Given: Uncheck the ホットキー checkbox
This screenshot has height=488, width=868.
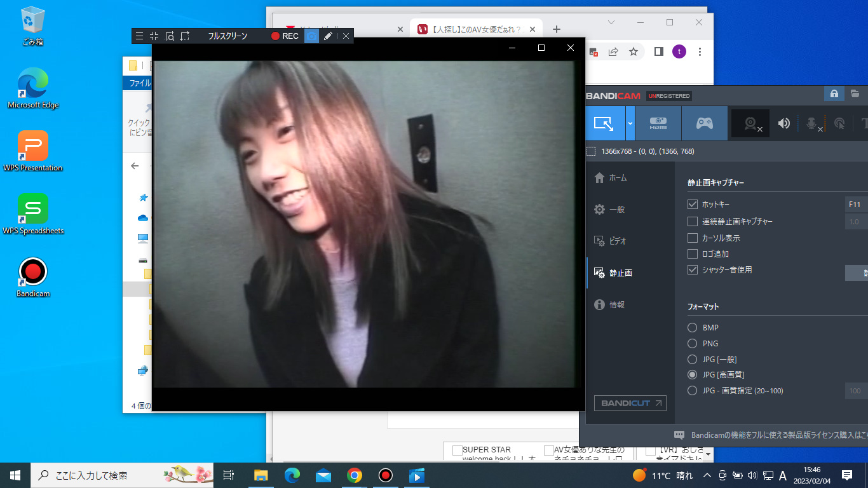Looking at the screenshot, I should [x=693, y=205].
